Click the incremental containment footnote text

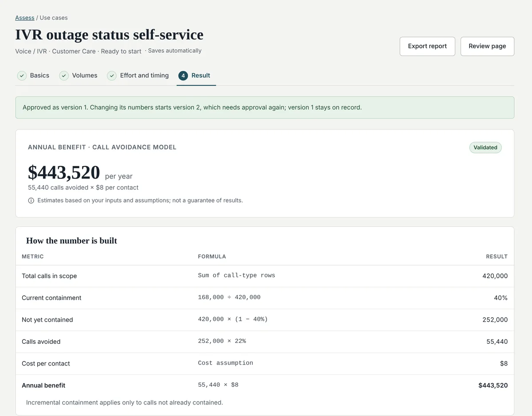[125, 403]
